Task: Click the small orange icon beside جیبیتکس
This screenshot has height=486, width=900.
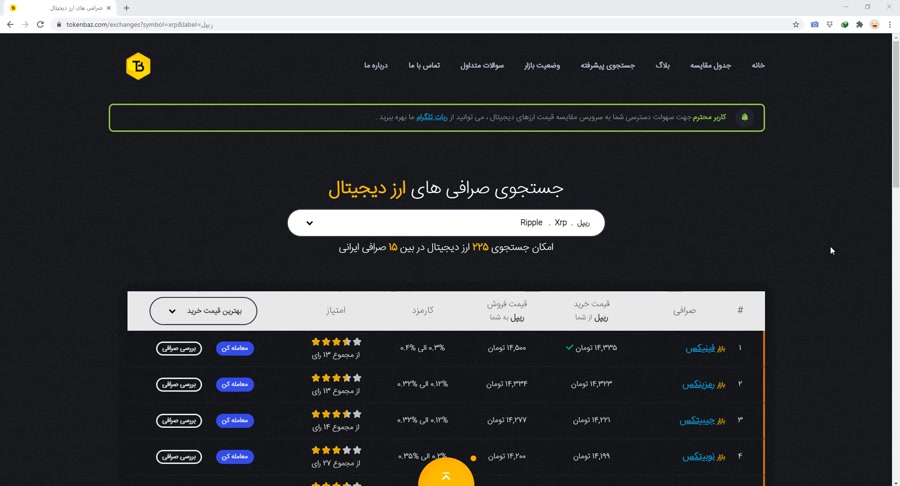Action: [x=721, y=421]
